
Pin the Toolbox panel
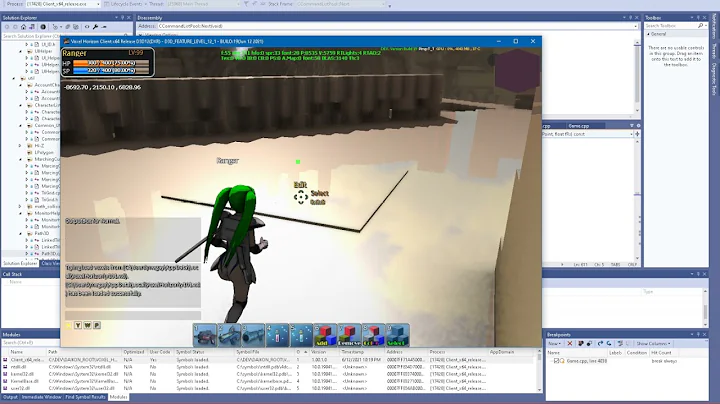[x=698, y=17]
